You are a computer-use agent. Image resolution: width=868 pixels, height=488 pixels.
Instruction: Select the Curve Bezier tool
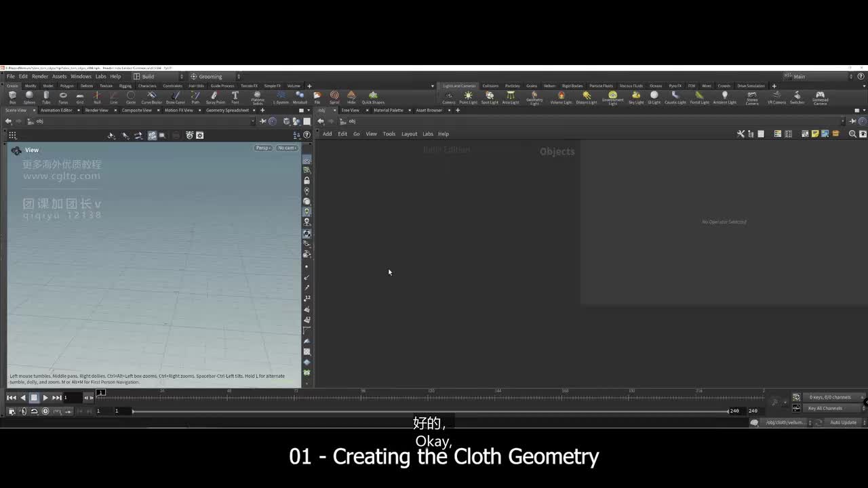point(151,98)
